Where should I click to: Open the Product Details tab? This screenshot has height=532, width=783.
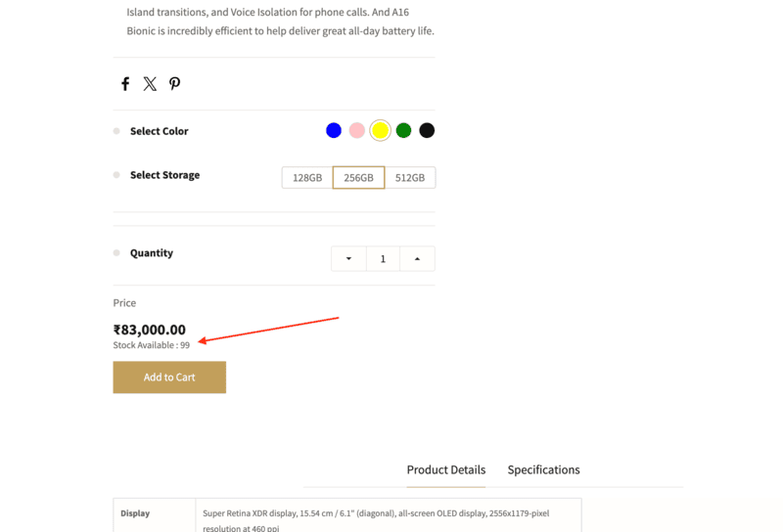click(x=446, y=470)
